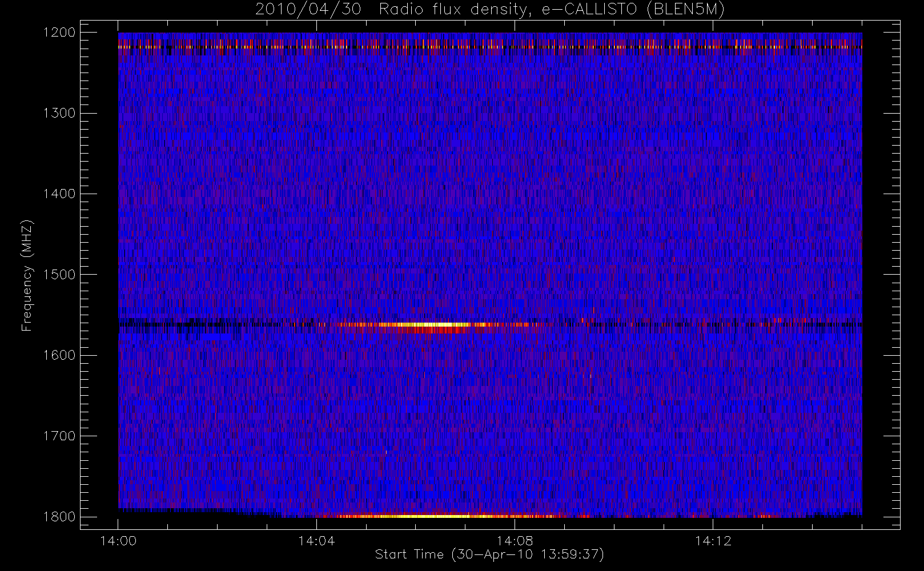Click the 1600 frequency tick label
Viewport: 924px width, 571px height.
(x=59, y=355)
